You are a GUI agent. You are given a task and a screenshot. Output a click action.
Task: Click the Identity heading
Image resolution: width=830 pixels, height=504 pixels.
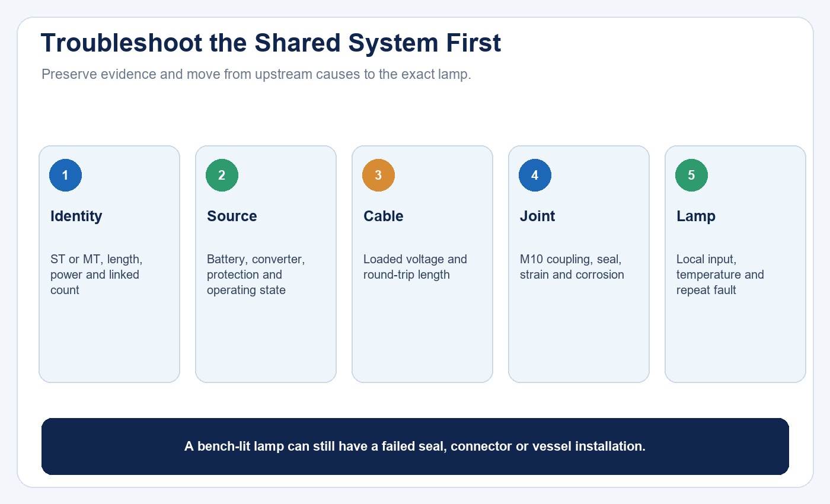coord(76,216)
